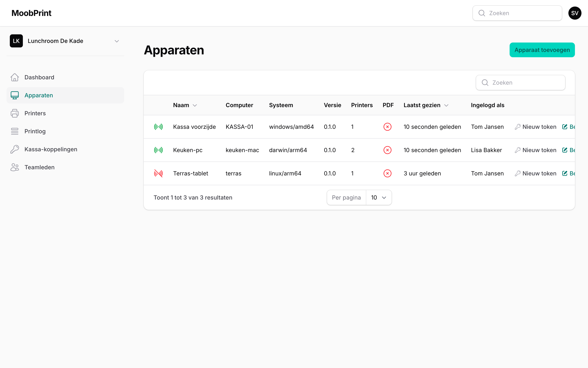The image size is (588, 368).
Task: Click the PDF status icon for Kassa voorzijde
Action: (x=388, y=127)
